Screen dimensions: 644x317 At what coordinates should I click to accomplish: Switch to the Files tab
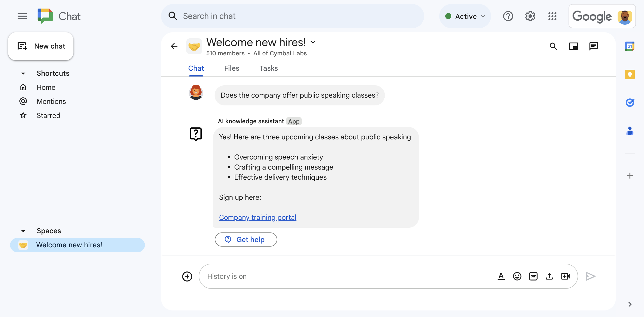(231, 68)
